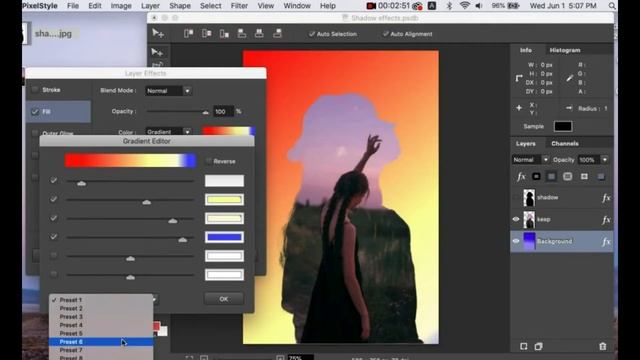Image resolution: width=640 pixels, height=360 pixels.
Task: Open the Layers panel blend mode dropdown
Action: [x=530, y=160]
